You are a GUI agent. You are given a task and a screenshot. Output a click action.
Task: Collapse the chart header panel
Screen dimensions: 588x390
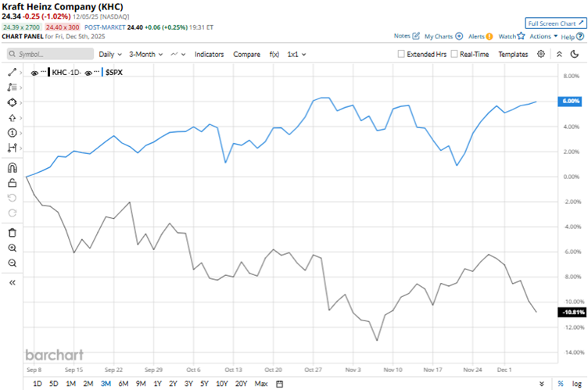(559, 54)
